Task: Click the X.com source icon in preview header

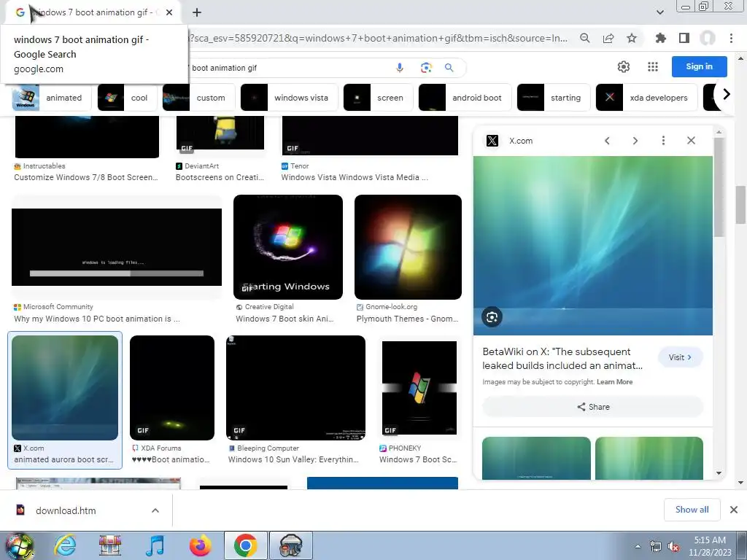Action: [492, 141]
